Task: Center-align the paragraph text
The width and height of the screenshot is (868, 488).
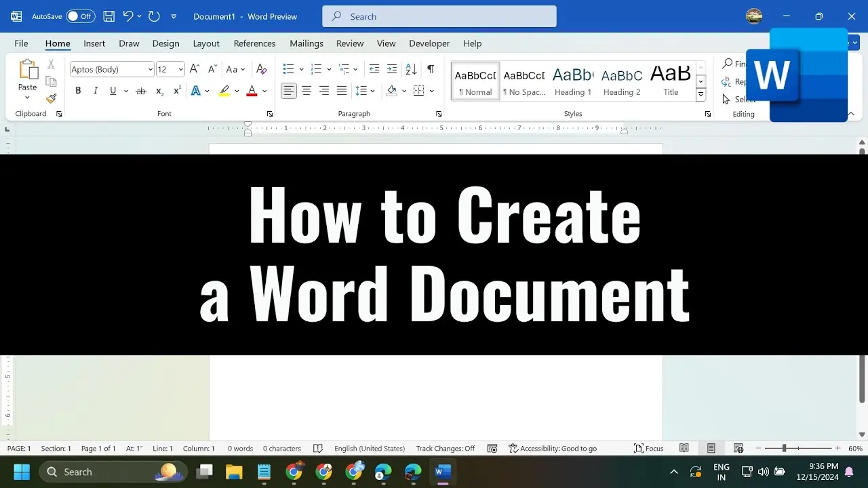Action: (x=307, y=91)
